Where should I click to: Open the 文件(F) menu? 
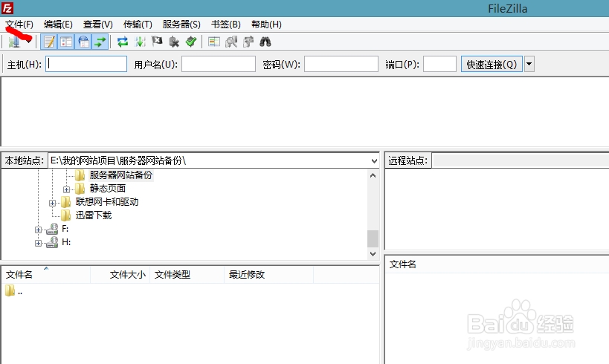point(19,25)
